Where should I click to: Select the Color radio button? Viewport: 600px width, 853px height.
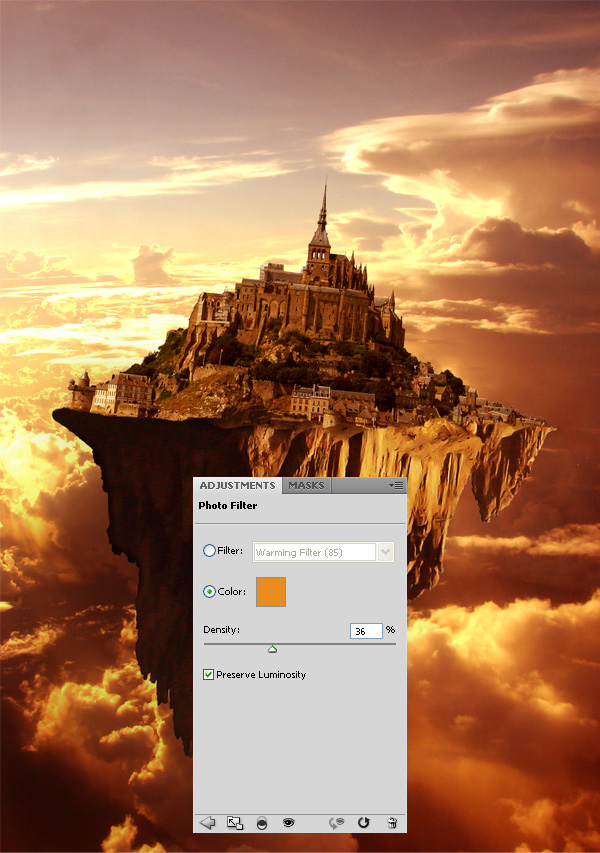pos(209,591)
